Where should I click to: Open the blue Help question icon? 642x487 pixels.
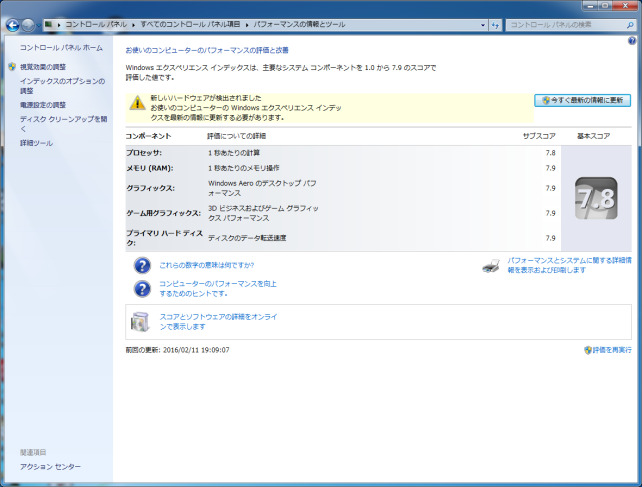pyautogui.click(x=632, y=41)
